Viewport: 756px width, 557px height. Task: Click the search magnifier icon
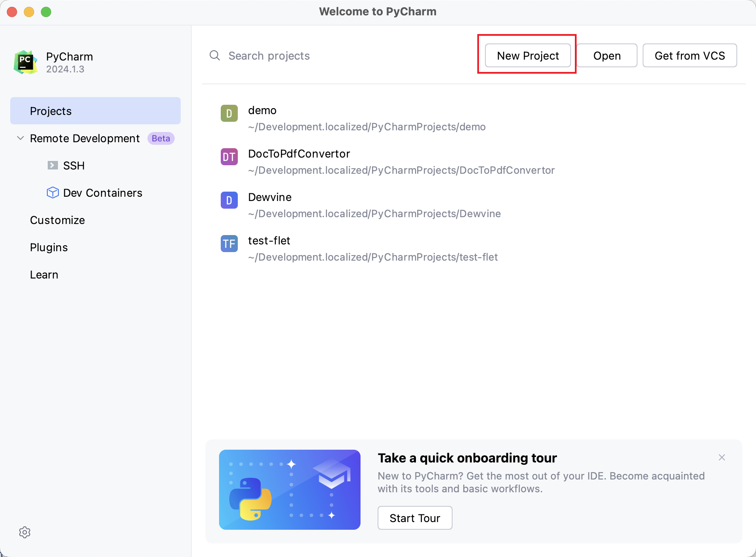pos(215,56)
